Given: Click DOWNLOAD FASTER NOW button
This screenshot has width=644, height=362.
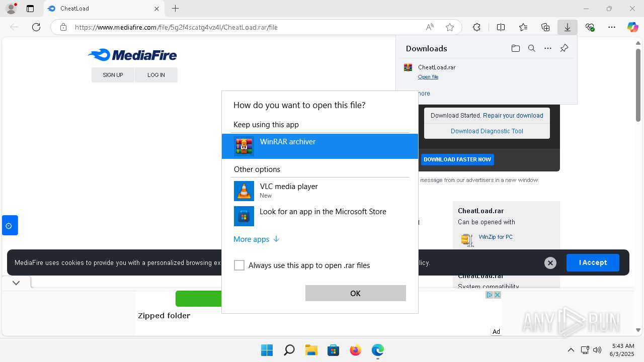Looking at the screenshot, I should coord(457,159).
